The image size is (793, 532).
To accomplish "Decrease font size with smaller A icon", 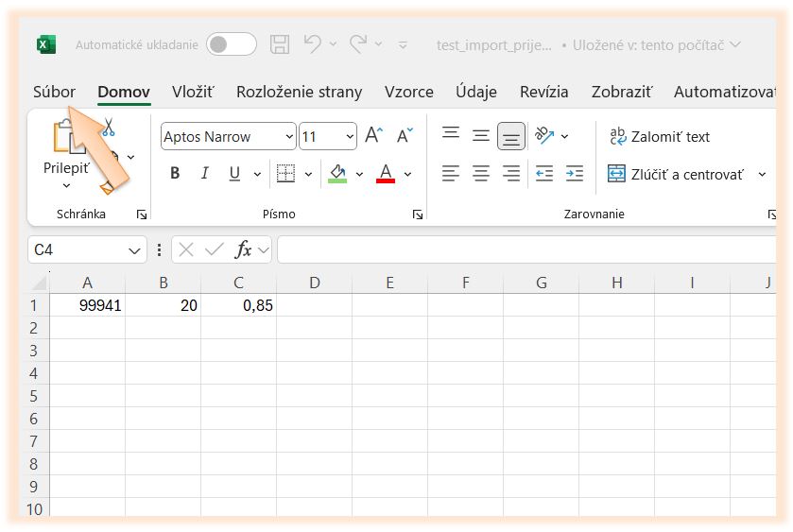I will tap(405, 136).
